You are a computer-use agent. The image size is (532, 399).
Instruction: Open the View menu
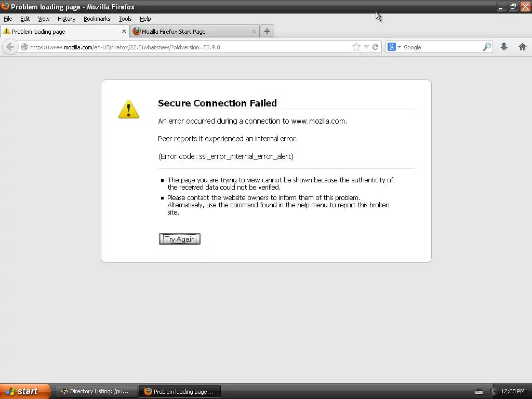click(44, 19)
